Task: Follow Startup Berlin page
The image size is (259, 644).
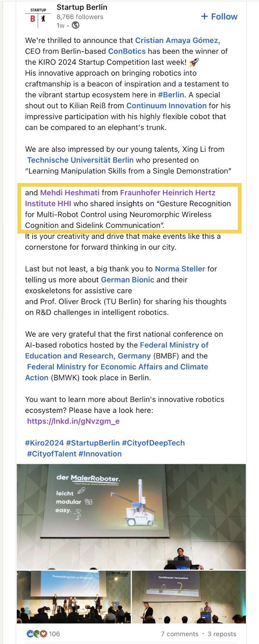Action: click(x=219, y=17)
